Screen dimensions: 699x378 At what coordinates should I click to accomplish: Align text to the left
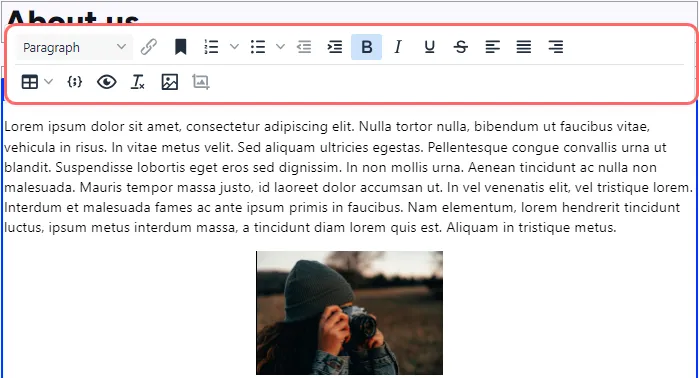tap(493, 47)
